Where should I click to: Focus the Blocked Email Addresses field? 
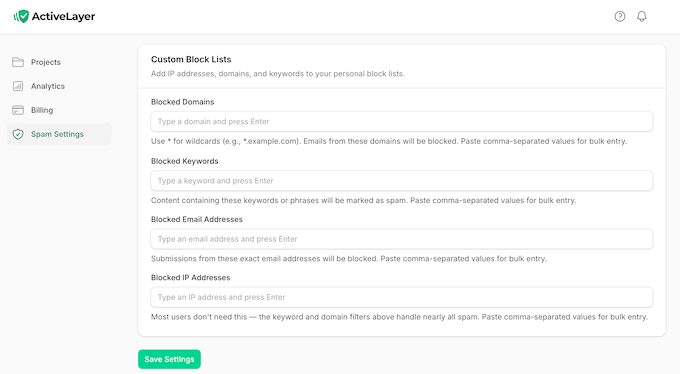click(x=402, y=239)
